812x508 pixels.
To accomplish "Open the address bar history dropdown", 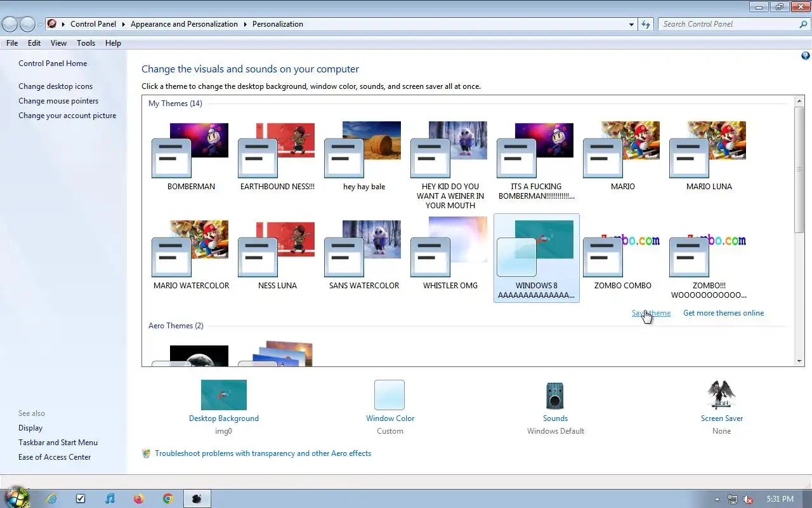I will click(x=631, y=24).
